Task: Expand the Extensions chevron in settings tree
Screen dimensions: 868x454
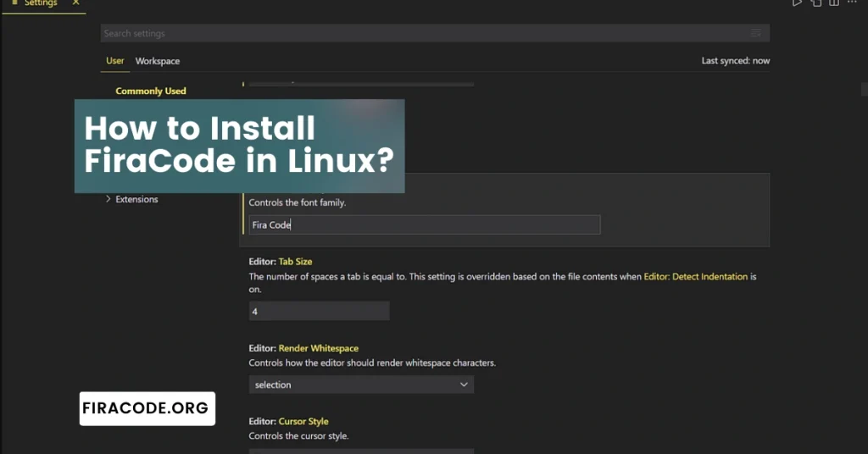Action: pyautogui.click(x=108, y=198)
